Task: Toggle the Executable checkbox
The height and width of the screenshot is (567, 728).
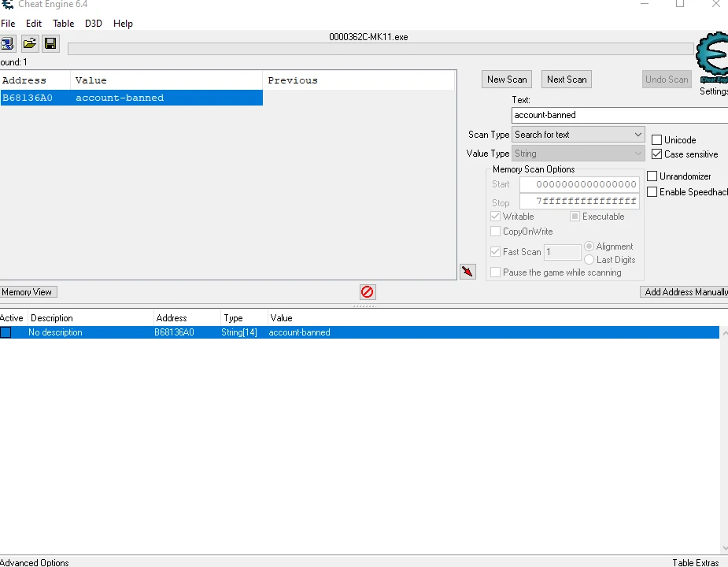Action: pos(575,216)
